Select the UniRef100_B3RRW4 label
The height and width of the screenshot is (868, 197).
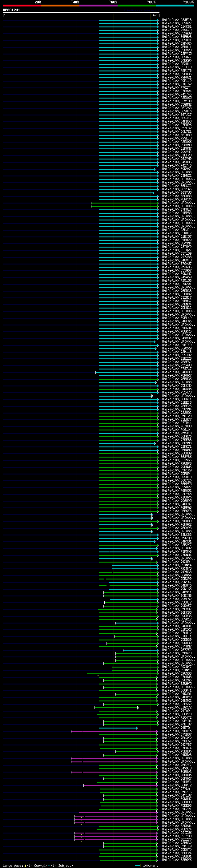pos(177,826)
